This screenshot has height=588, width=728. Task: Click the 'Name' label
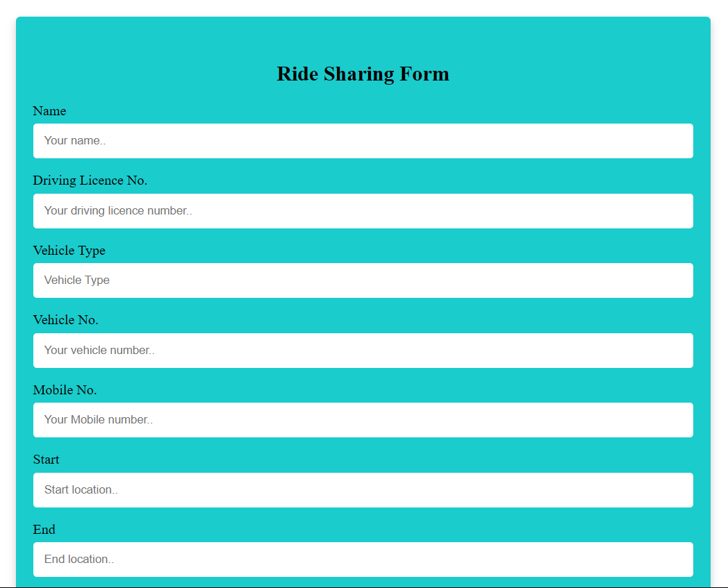point(49,111)
